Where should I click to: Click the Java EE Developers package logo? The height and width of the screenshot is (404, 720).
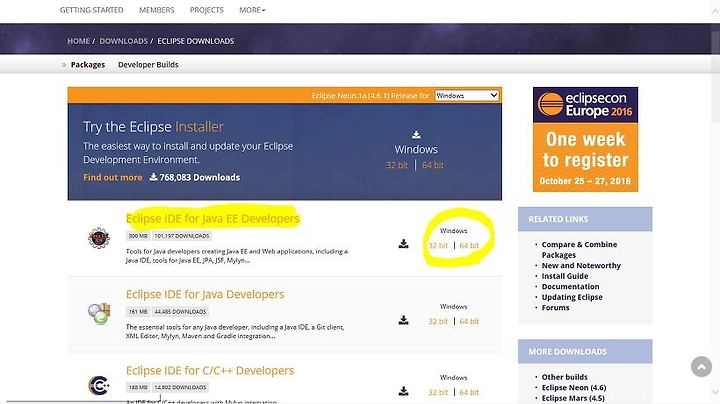[99, 238]
